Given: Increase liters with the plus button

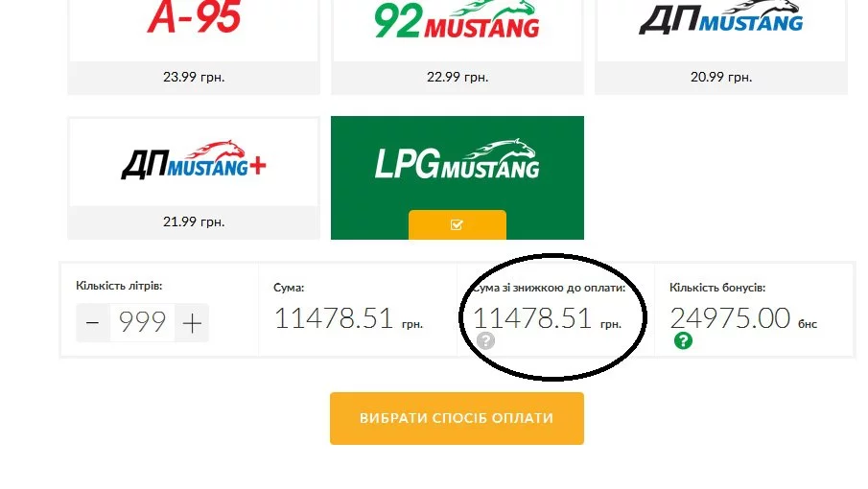Looking at the screenshot, I should pos(192,322).
